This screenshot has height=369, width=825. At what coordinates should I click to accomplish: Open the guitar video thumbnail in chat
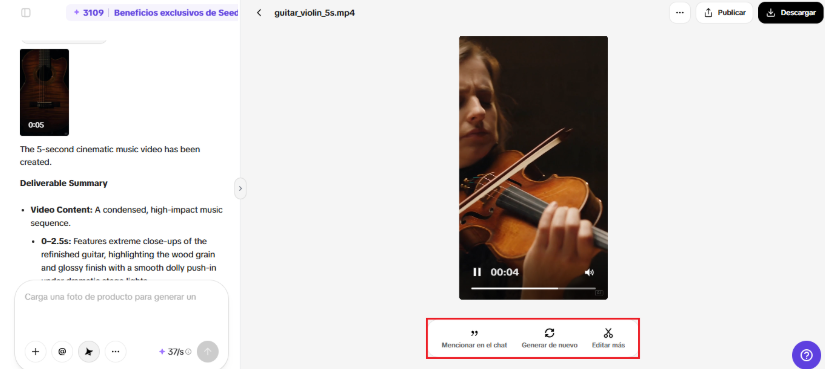pos(44,92)
